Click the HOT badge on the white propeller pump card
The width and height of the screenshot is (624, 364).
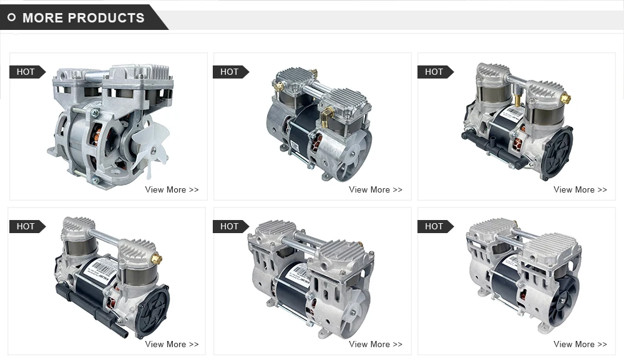coord(27,72)
